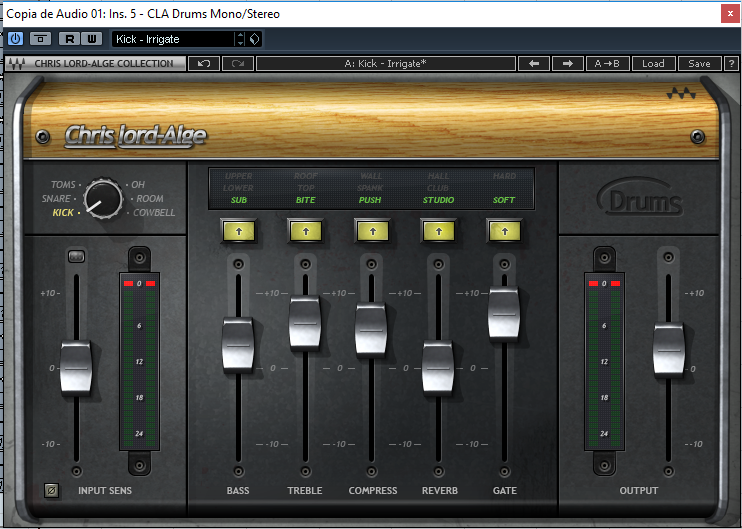
Task: Toggle the plugin bypass power button
Action: (x=15, y=39)
